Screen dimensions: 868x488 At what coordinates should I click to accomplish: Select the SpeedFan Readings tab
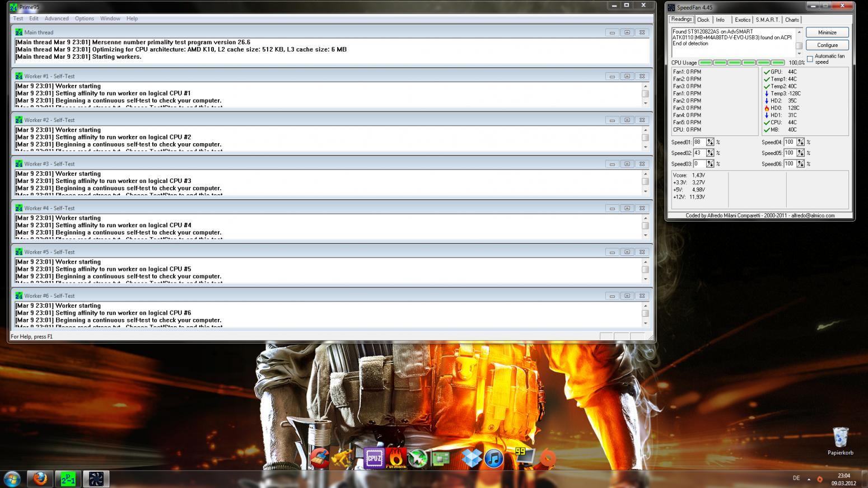pyautogui.click(x=682, y=19)
